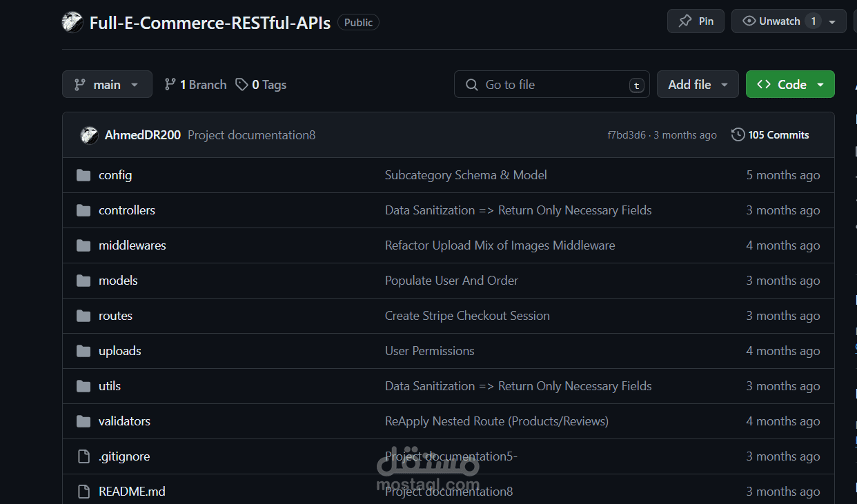The image size is (857, 504).
Task: Click the eye icon on the Unwatch button
Action: point(749,21)
